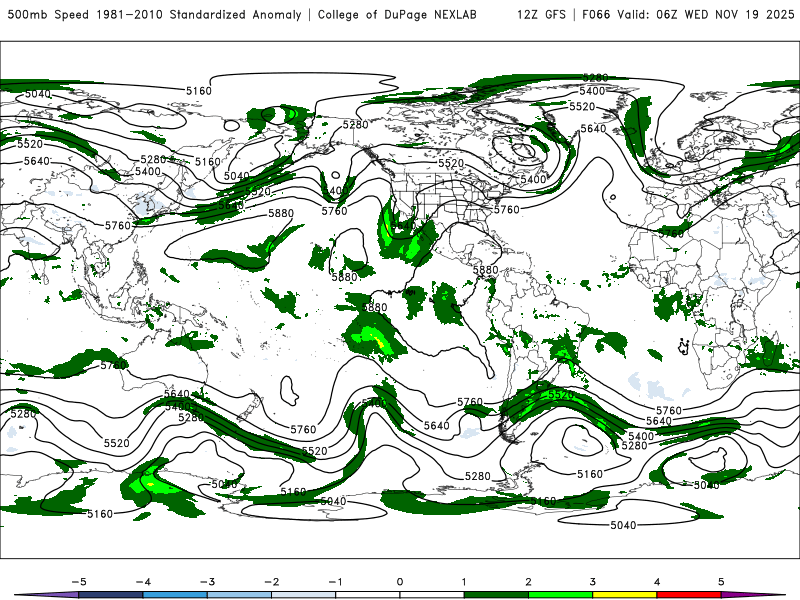The height and width of the screenshot is (600, 800).
Task: Click the '0' colorbar tick label
Action: pos(400,582)
